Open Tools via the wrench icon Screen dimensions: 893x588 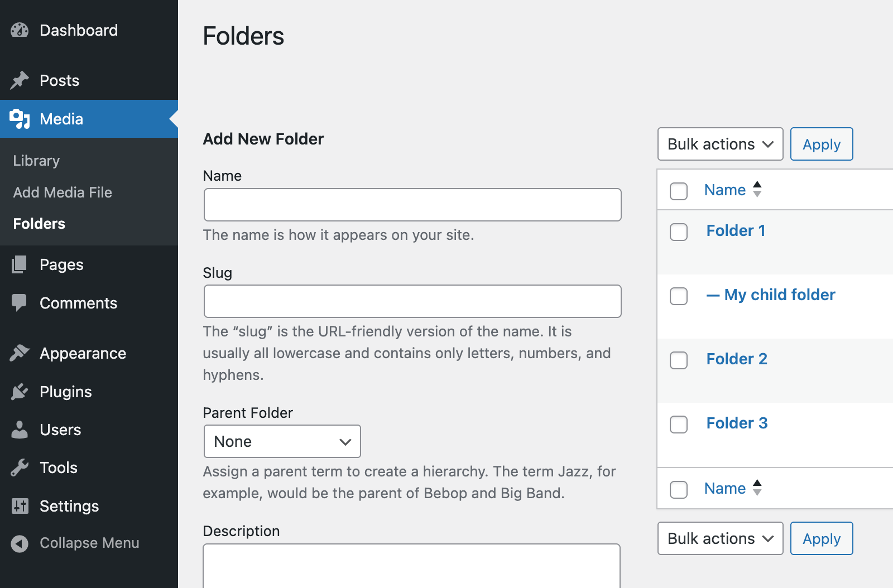19,467
